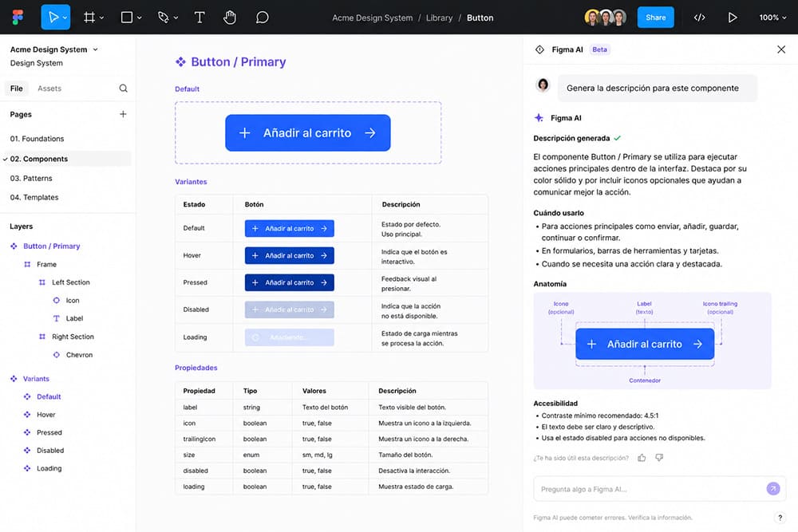The image size is (798, 532).
Task: Click the Beta badge
Action: tap(599, 49)
